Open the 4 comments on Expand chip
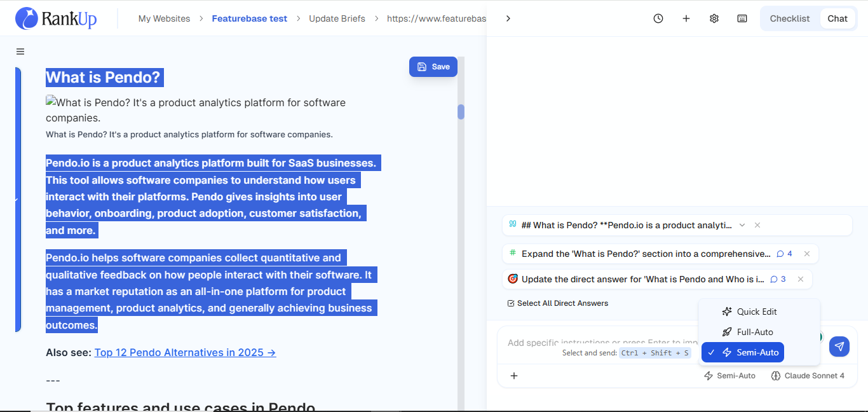This screenshot has height=412, width=868. [785, 254]
